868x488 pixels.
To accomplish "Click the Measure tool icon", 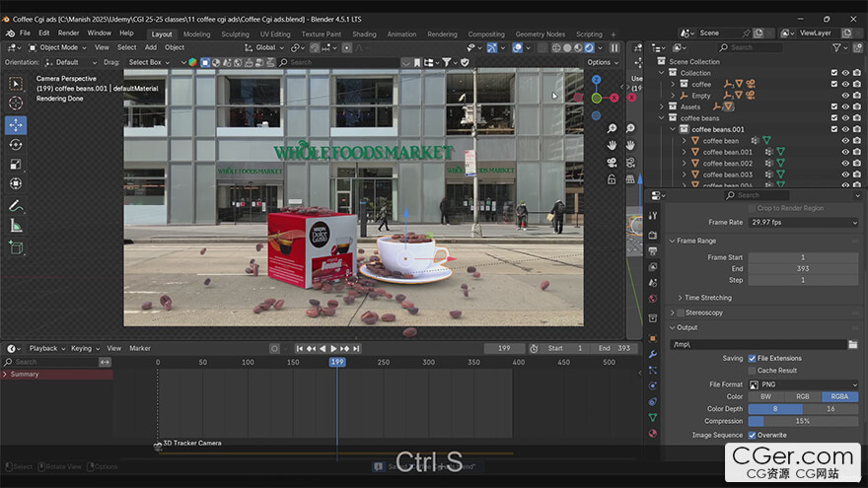I will 16,226.
